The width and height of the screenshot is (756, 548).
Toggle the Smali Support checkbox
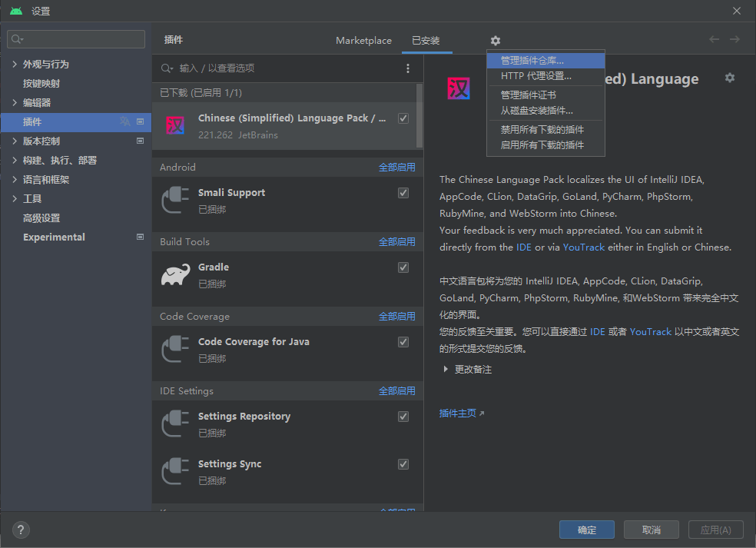403,193
